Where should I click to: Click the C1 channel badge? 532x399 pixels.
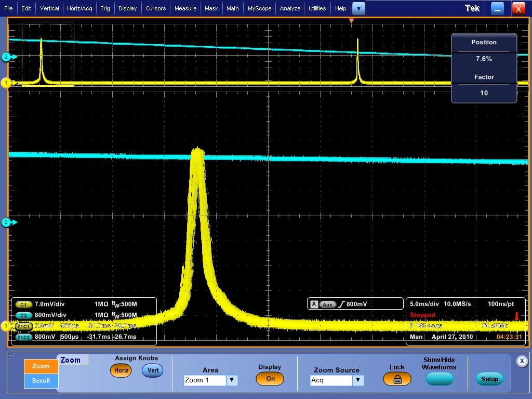[x=23, y=304]
